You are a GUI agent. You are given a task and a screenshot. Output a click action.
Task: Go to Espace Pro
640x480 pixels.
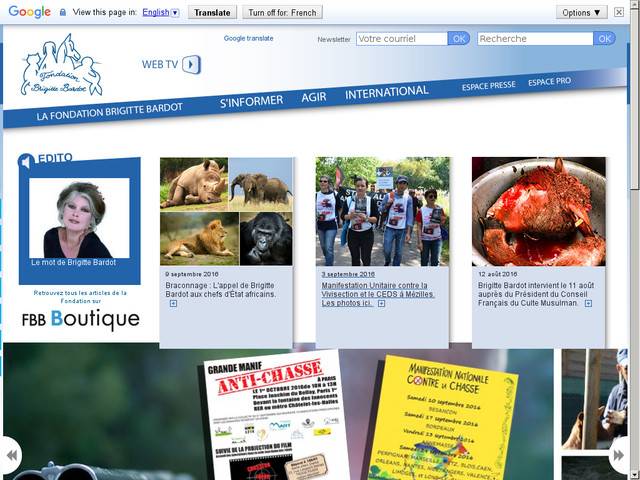tap(549, 82)
